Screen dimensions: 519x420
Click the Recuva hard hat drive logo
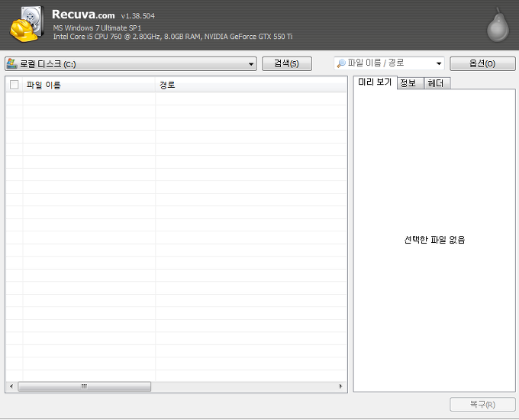coord(27,24)
